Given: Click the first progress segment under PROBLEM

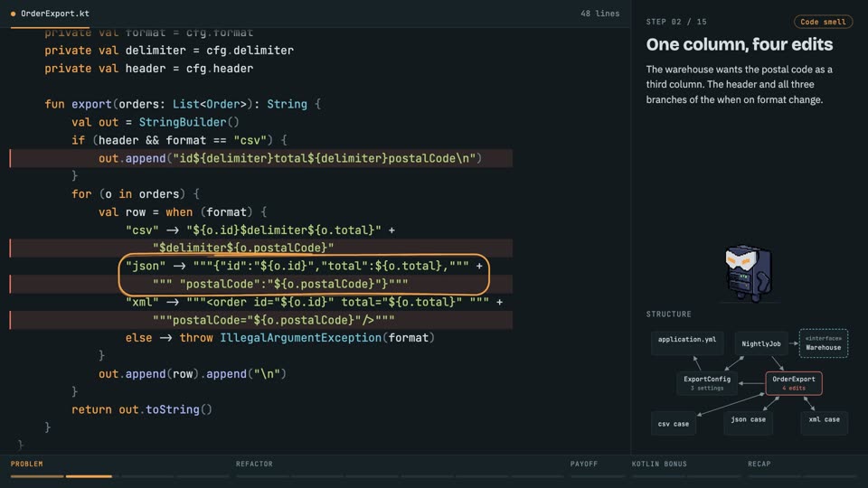Looking at the screenshot, I should [36, 476].
